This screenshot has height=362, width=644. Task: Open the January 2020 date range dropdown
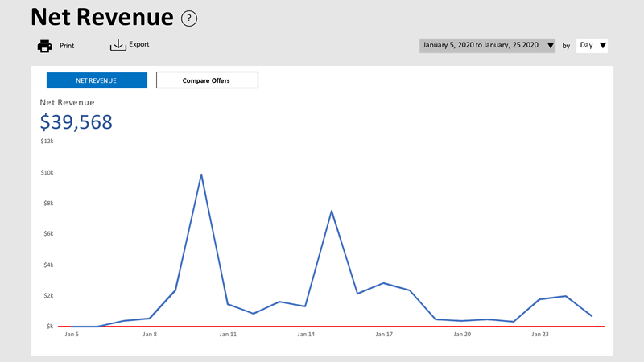(x=481, y=46)
